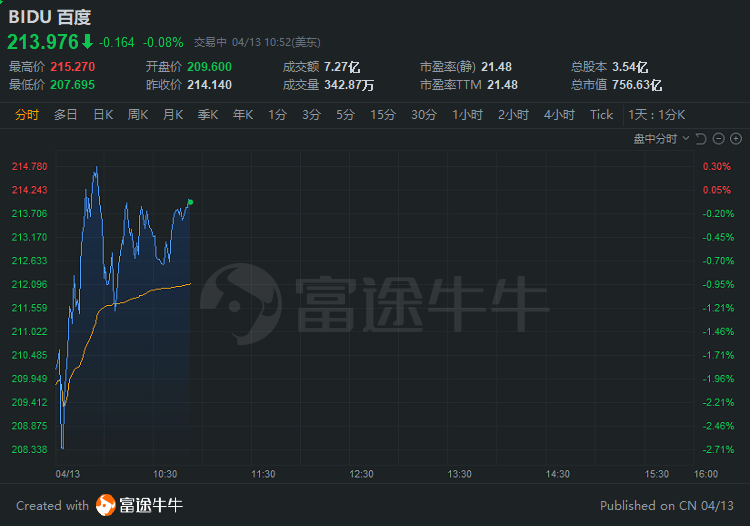Click the undo/reset chart icon

(x=701, y=139)
